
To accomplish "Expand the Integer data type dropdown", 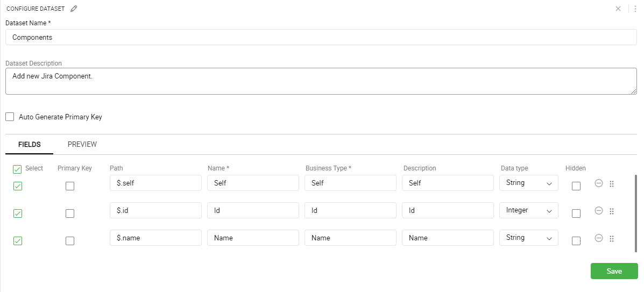I will coord(528,210).
